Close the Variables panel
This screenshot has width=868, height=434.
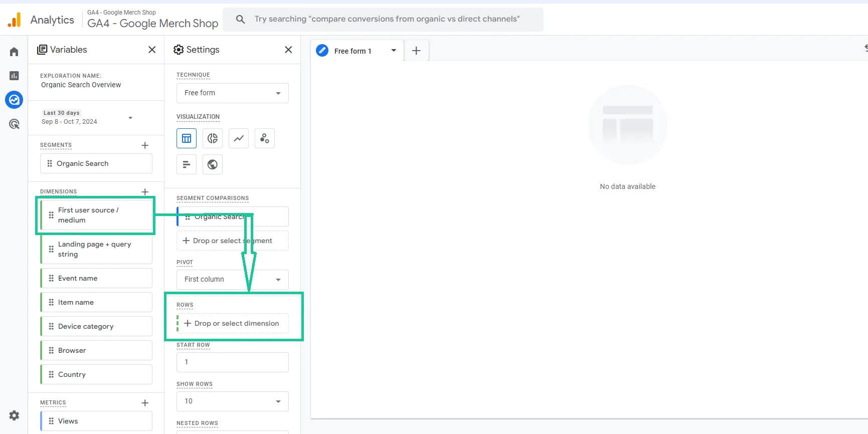click(x=152, y=50)
